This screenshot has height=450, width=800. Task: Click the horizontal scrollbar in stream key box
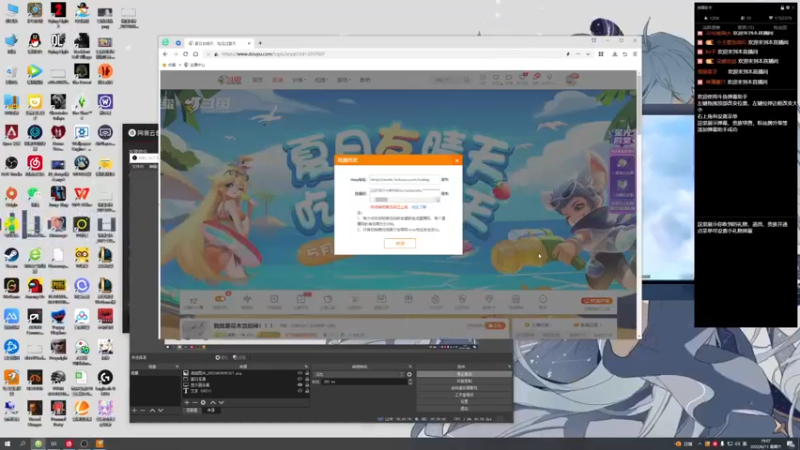(404, 199)
